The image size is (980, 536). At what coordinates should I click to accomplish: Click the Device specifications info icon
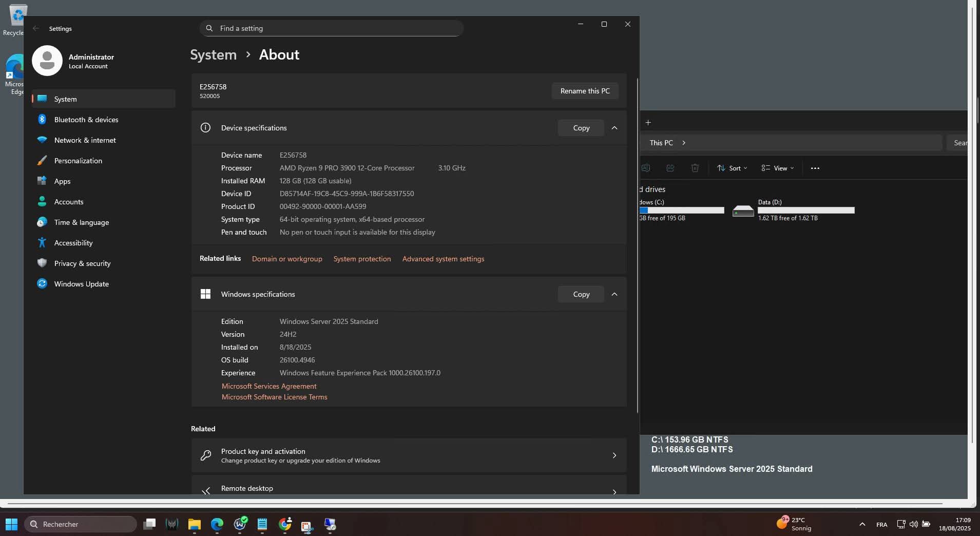tap(205, 128)
